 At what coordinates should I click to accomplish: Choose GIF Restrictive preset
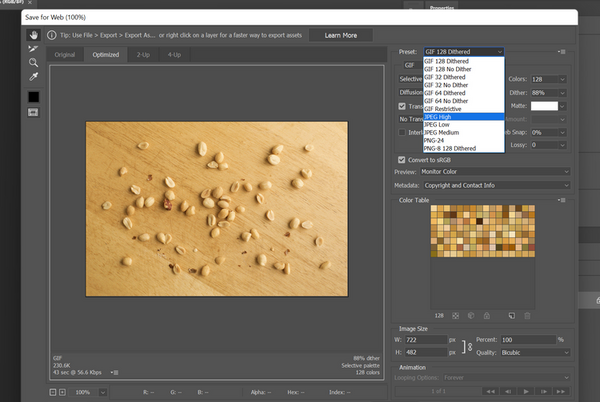[464, 109]
